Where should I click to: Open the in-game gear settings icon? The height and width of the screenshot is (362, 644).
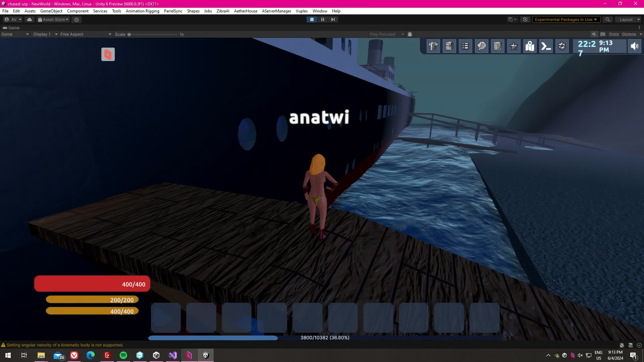562,46
